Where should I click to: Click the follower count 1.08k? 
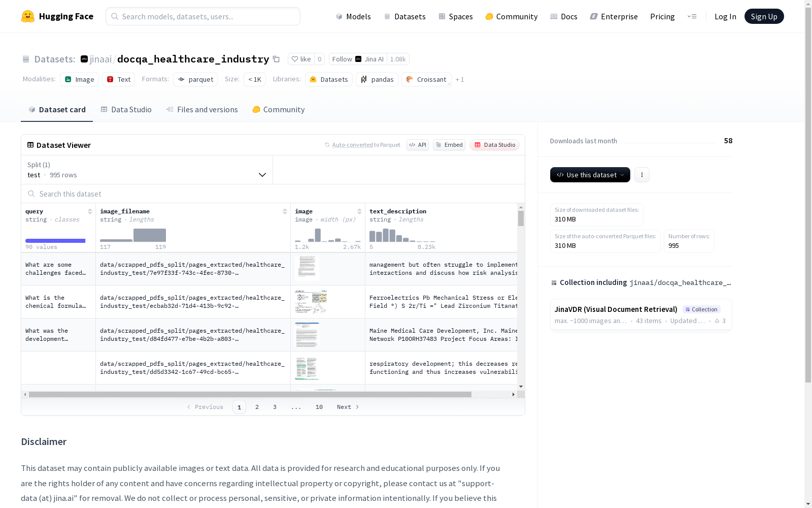click(398, 59)
